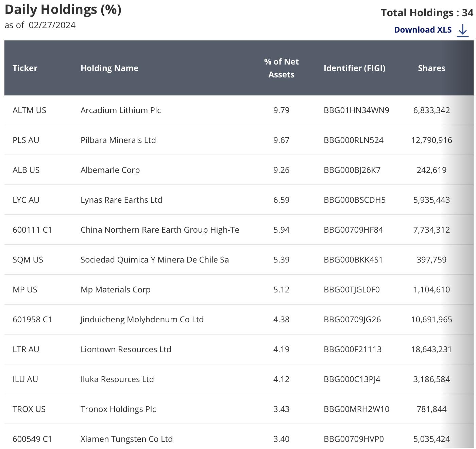Viewport: 476px width, 449px height.
Task: Click the download arrow icon
Action: (x=463, y=30)
